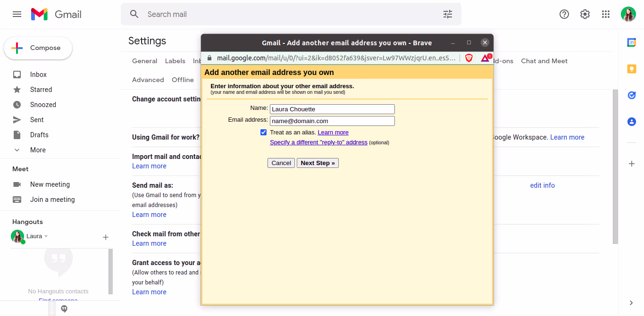Click Specify a different reply-to address link

pyautogui.click(x=318, y=142)
